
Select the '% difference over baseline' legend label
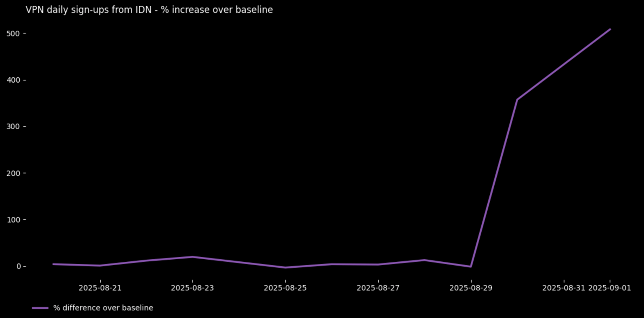[103, 308]
